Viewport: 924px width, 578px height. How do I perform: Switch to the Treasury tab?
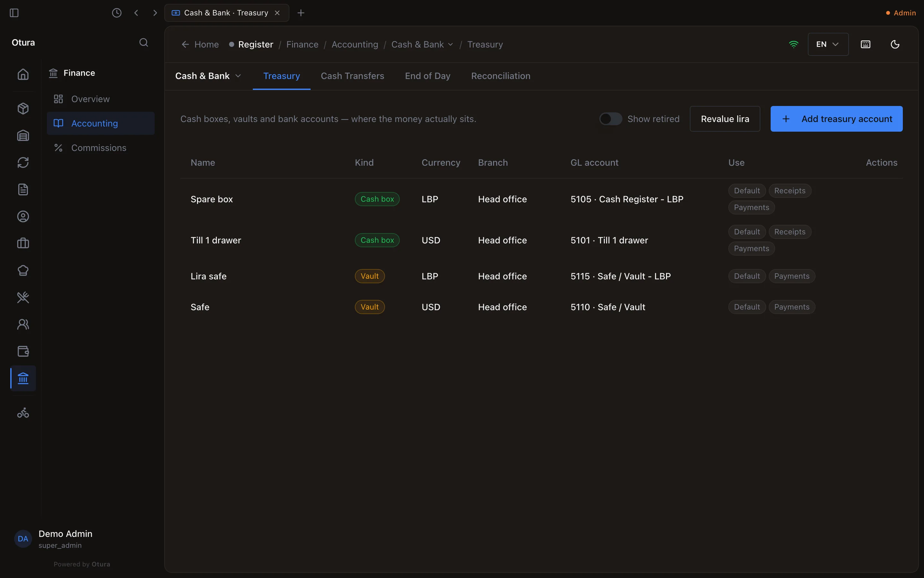pos(281,76)
